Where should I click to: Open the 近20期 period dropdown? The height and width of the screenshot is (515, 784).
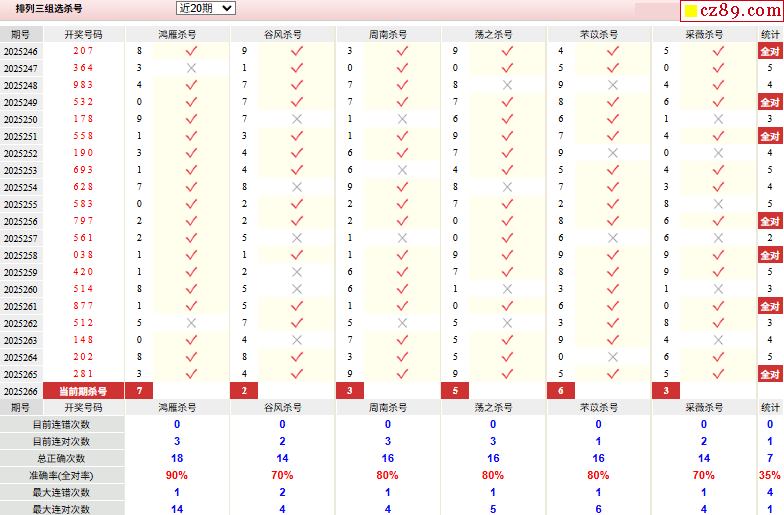205,8
